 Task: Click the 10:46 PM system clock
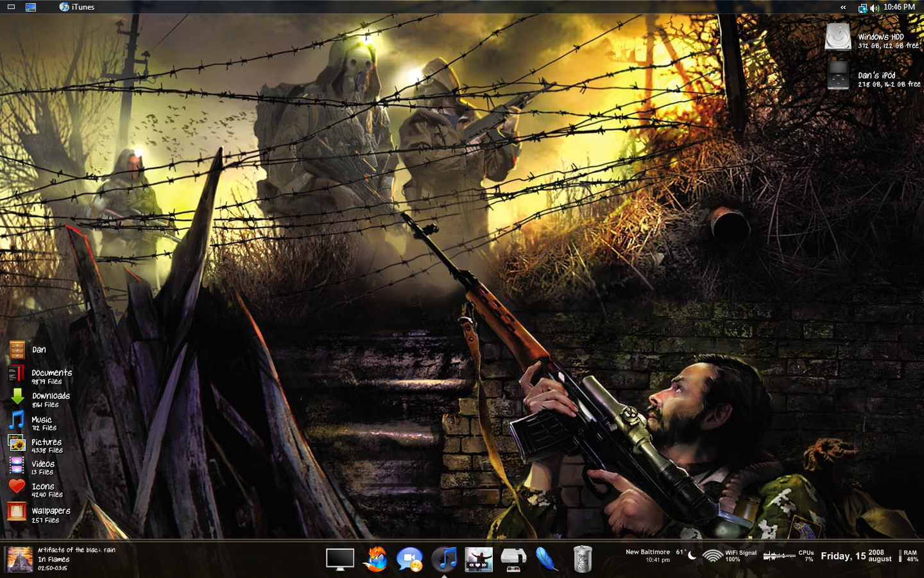click(x=899, y=7)
